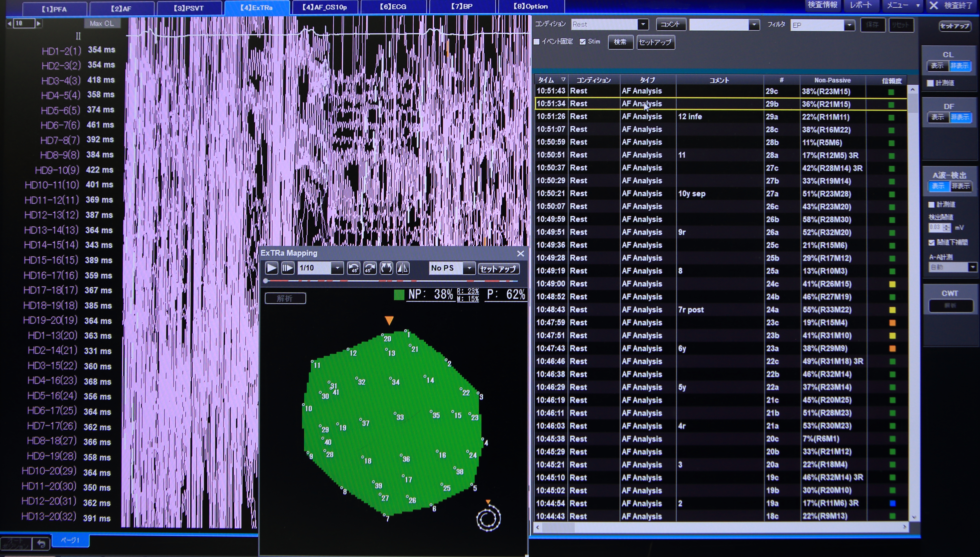Click the reset rotation icon
The height and width of the screenshot is (557, 980).
click(386, 268)
